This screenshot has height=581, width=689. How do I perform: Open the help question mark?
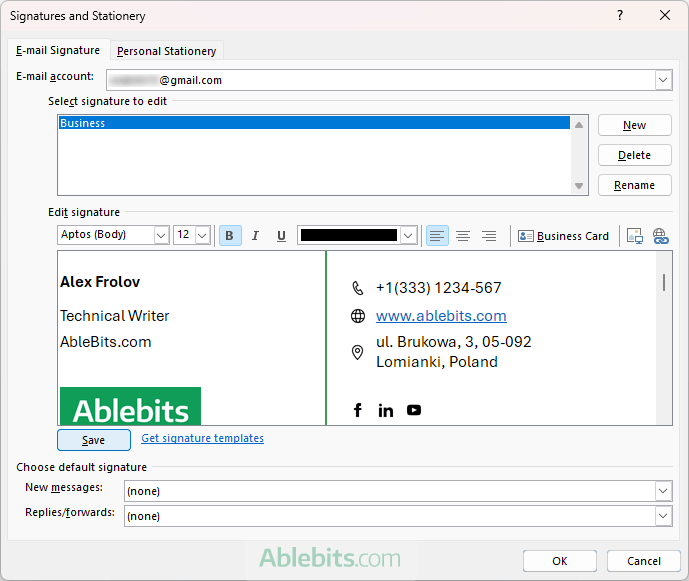(620, 15)
